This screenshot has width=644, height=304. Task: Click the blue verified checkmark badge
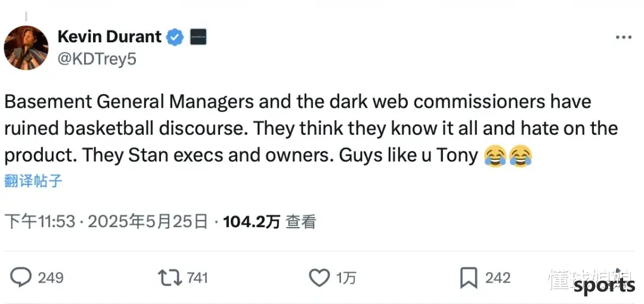175,38
